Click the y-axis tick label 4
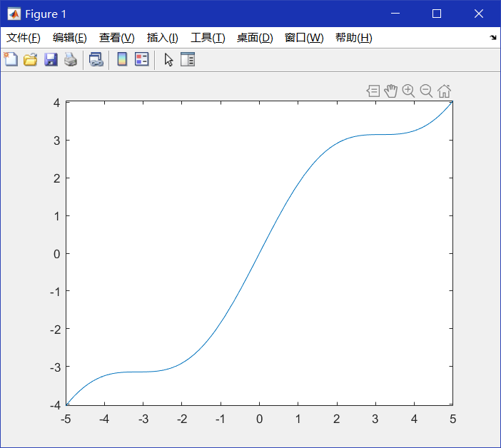This screenshot has width=501, height=448. click(56, 103)
